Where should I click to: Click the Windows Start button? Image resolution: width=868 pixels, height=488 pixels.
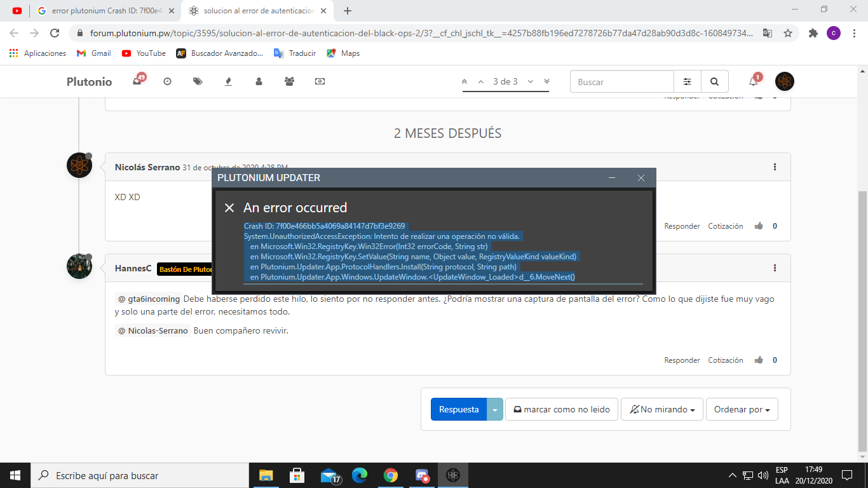[x=15, y=475]
